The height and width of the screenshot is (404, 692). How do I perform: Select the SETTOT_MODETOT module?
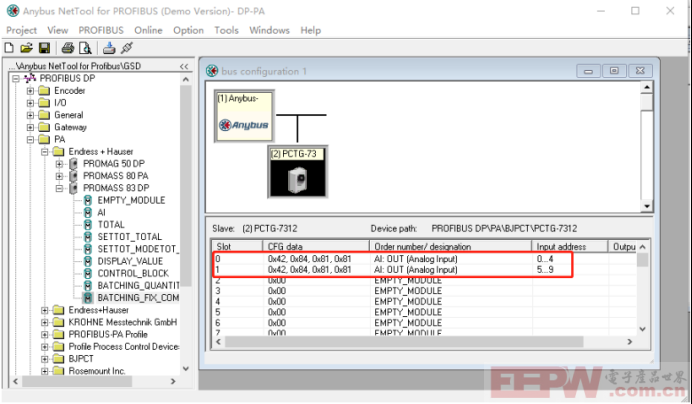(138, 249)
